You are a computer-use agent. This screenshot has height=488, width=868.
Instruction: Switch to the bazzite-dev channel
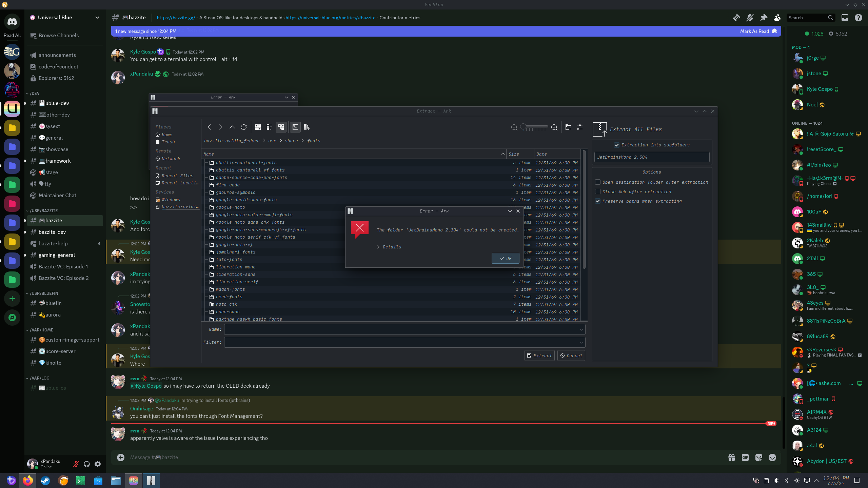pos(53,232)
